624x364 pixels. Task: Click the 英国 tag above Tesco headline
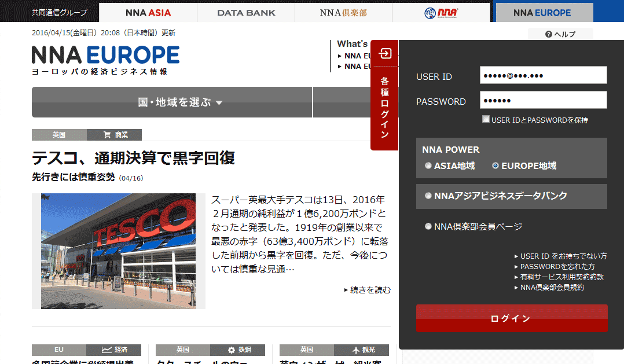tap(59, 135)
